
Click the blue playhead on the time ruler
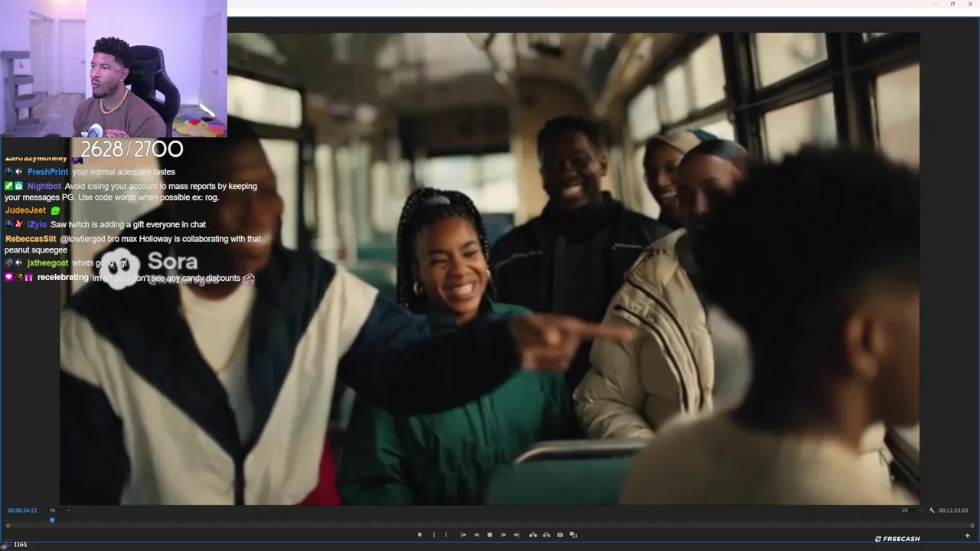pos(52,520)
